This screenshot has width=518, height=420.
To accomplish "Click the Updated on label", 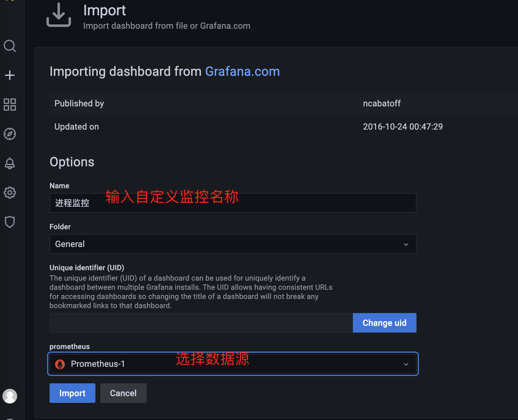I will pyautogui.click(x=77, y=127).
